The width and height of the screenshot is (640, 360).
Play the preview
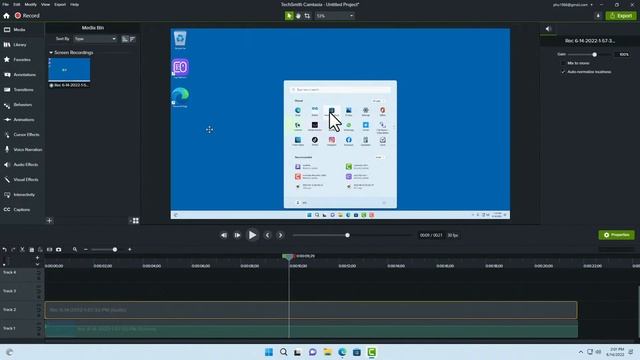tap(252, 235)
